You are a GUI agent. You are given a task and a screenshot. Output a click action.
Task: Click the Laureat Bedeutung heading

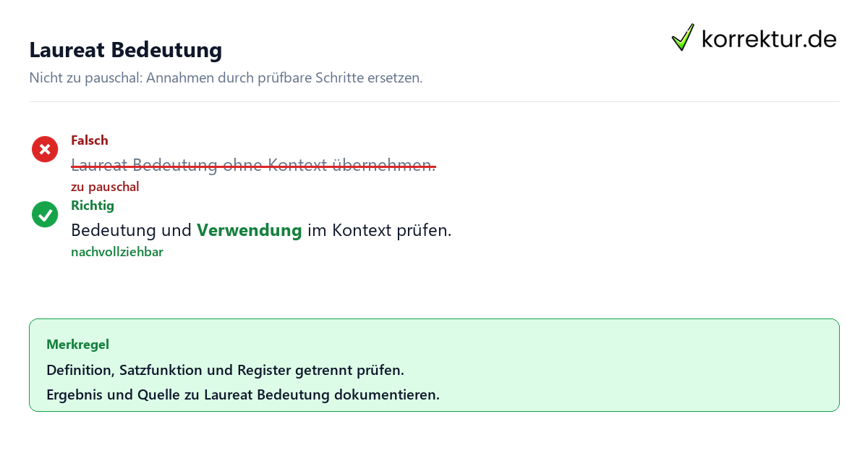click(x=125, y=50)
